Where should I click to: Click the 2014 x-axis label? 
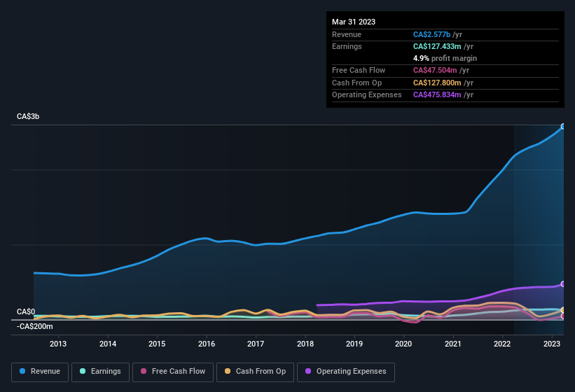pyautogui.click(x=108, y=344)
